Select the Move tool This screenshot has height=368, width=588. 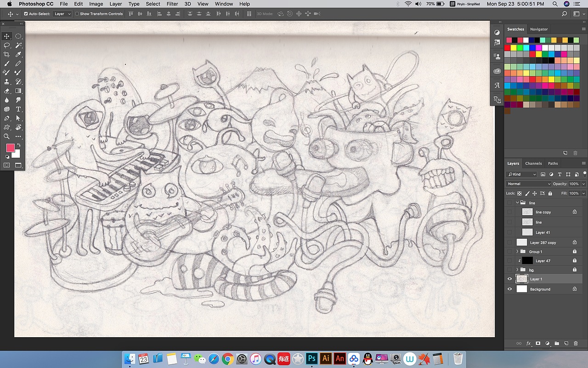(7, 36)
